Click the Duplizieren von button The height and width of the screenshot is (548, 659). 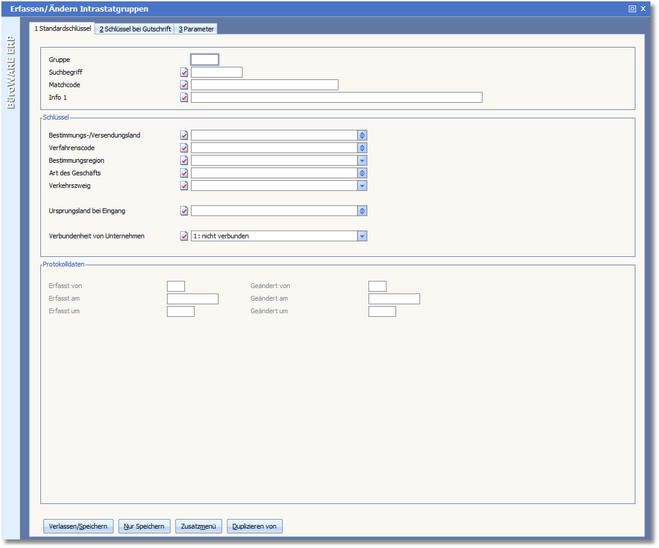(255, 526)
